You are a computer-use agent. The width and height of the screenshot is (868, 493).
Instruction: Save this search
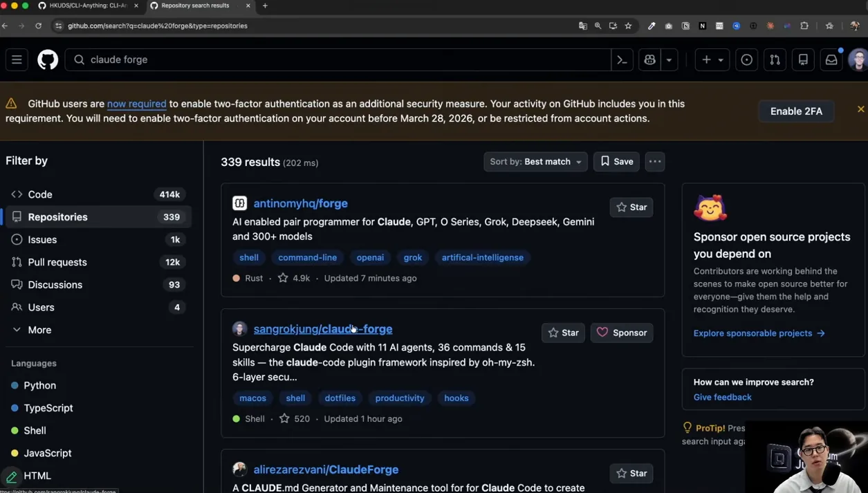(x=616, y=161)
